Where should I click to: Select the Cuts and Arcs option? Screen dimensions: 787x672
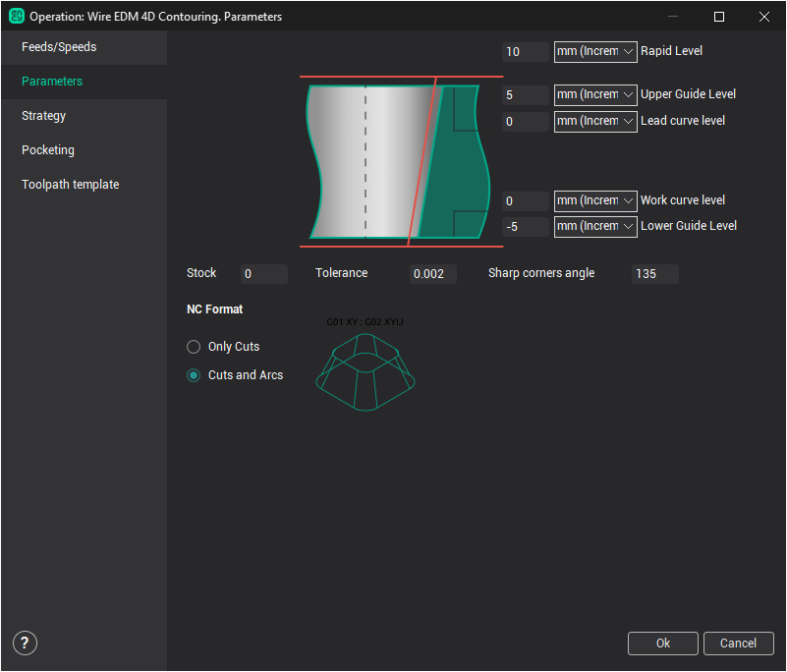click(x=194, y=375)
